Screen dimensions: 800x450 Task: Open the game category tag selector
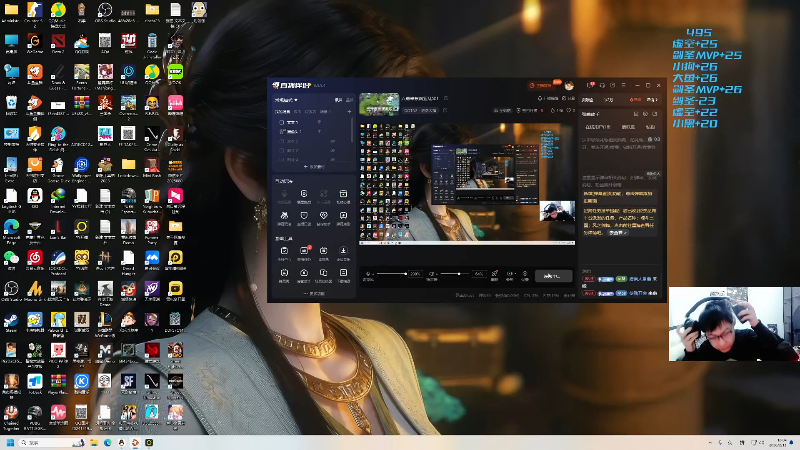(420, 110)
